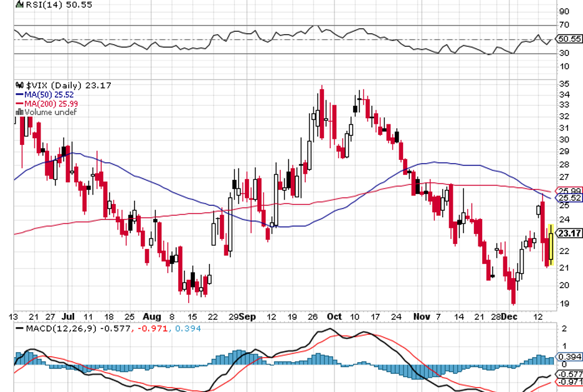The height and width of the screenshot is (392, 583).
Task: Click the Oct label on date axis
Action: 334,316
